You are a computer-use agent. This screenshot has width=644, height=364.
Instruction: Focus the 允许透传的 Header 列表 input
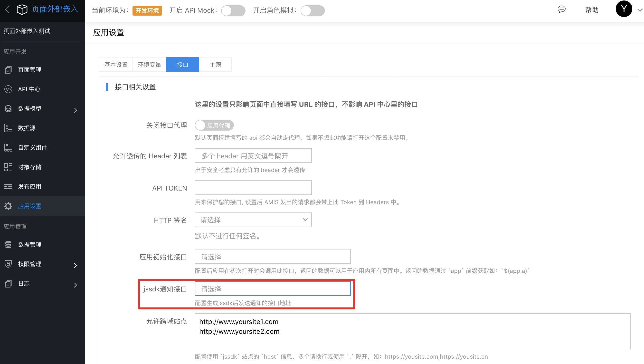coord(253,155)
